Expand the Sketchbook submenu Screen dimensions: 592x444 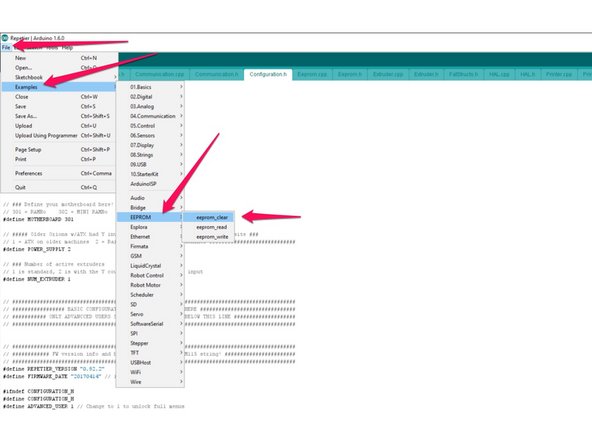pyautogui.click(x=59, y=77)
